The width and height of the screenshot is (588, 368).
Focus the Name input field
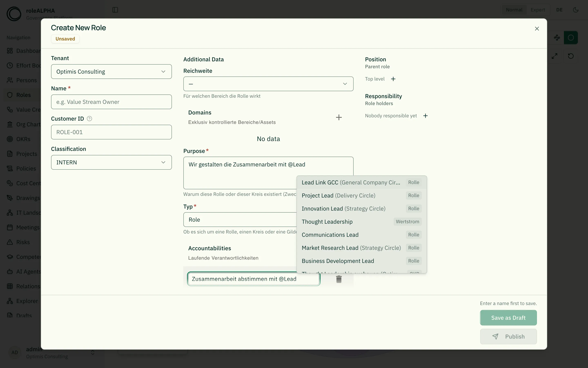pyautogui.click(x=111, y=102)
